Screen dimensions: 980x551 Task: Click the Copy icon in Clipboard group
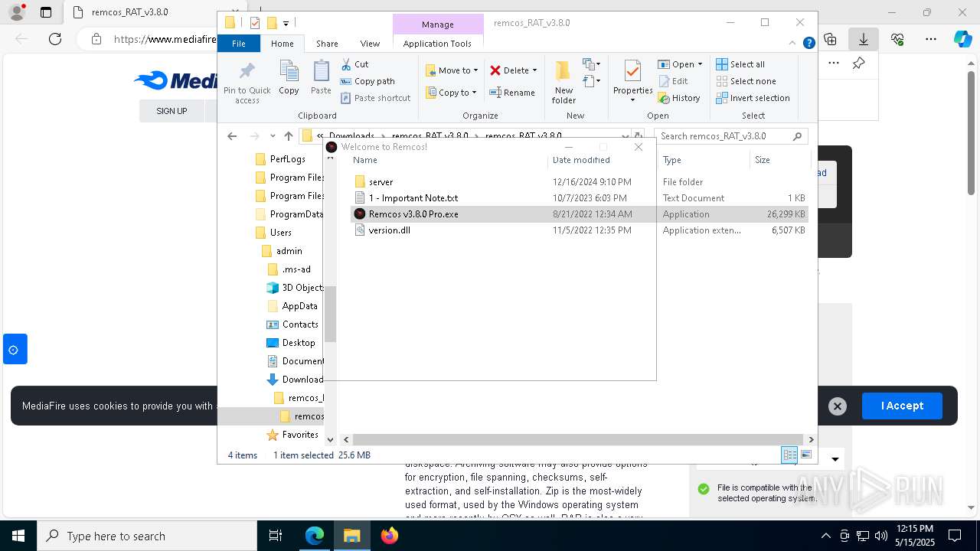point(289,71)
